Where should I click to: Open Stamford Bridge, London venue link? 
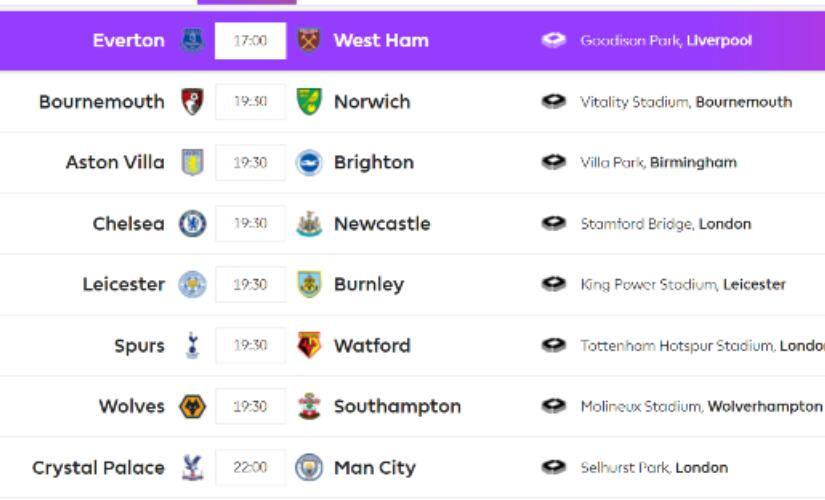[665, 224]
